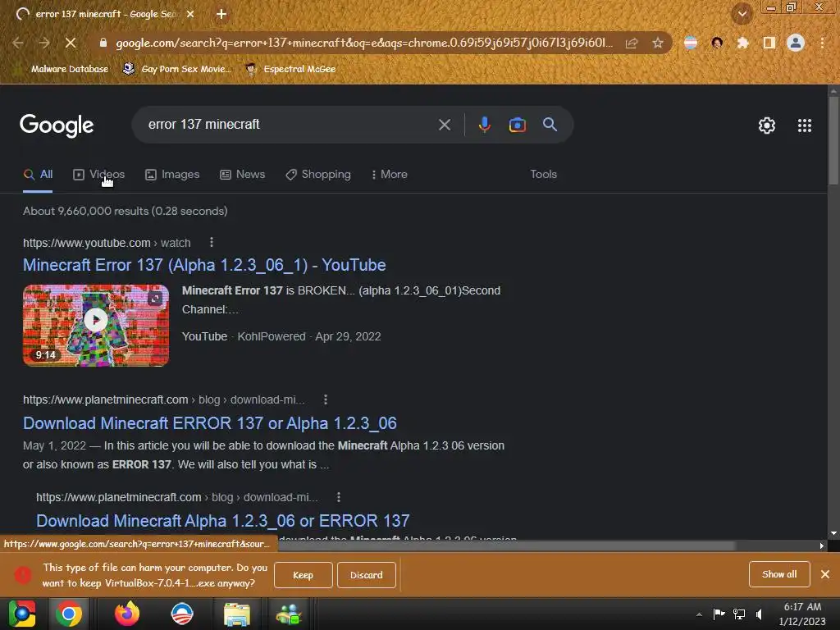Open the two-people taskbar application icon
The height and width of the screenshot is (630, 840).
[x=290, y=614]
